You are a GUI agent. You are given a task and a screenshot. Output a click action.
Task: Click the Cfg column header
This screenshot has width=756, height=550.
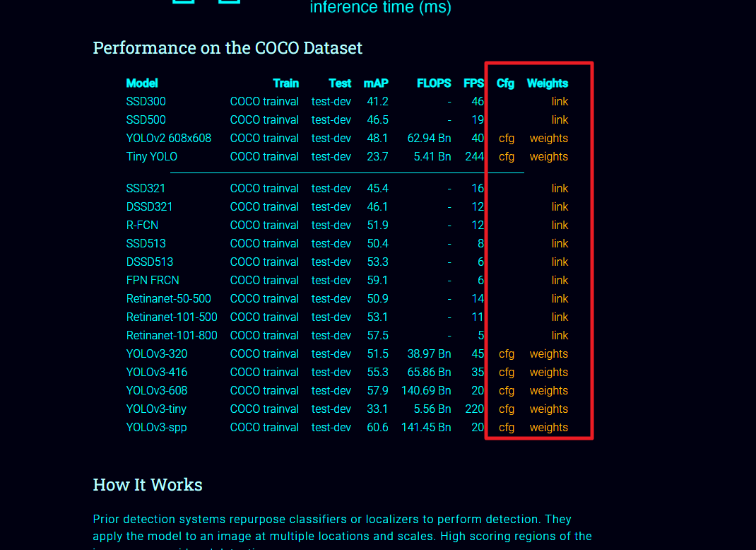505,83
